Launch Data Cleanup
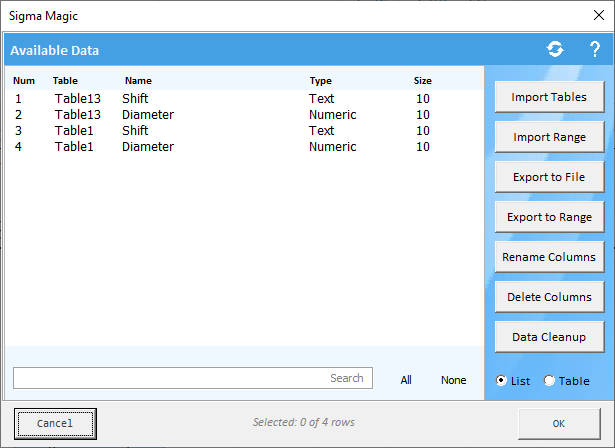 [x=549, y=337]
